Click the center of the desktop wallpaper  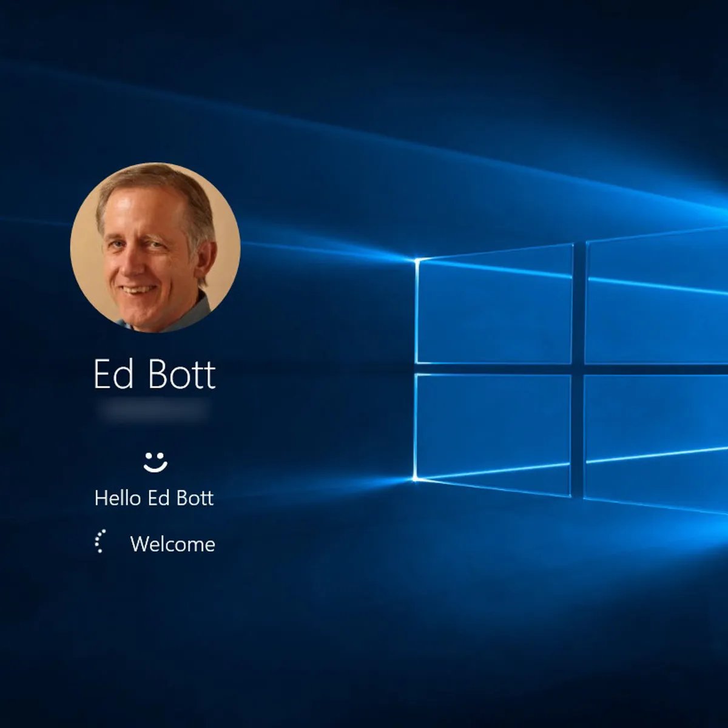pos(364,364)
